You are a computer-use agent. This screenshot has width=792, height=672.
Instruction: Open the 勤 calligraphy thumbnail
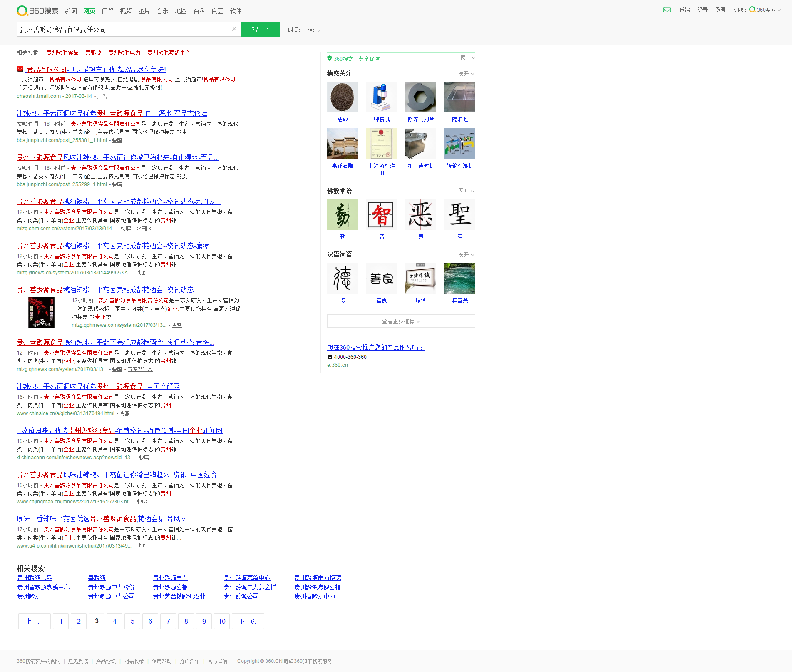click(343, 214)
